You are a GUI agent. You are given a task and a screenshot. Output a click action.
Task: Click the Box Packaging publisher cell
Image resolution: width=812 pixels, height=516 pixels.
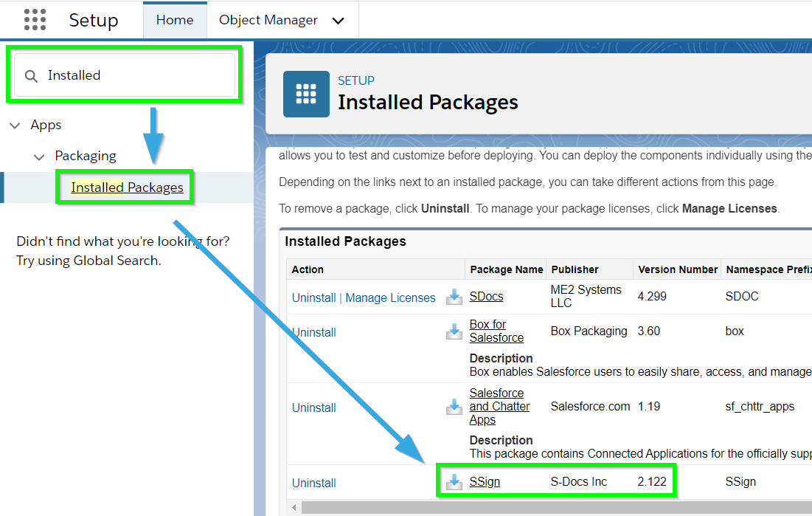(589, 331)
